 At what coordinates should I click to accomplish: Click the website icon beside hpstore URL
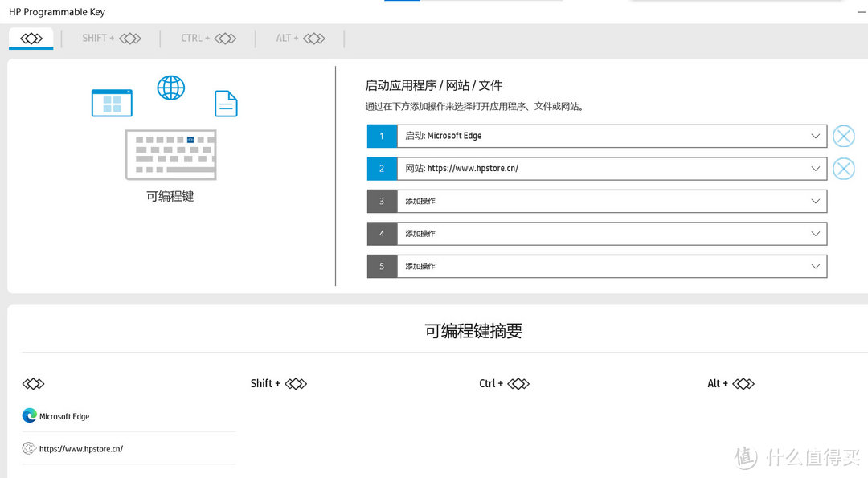tap(30, 448)
